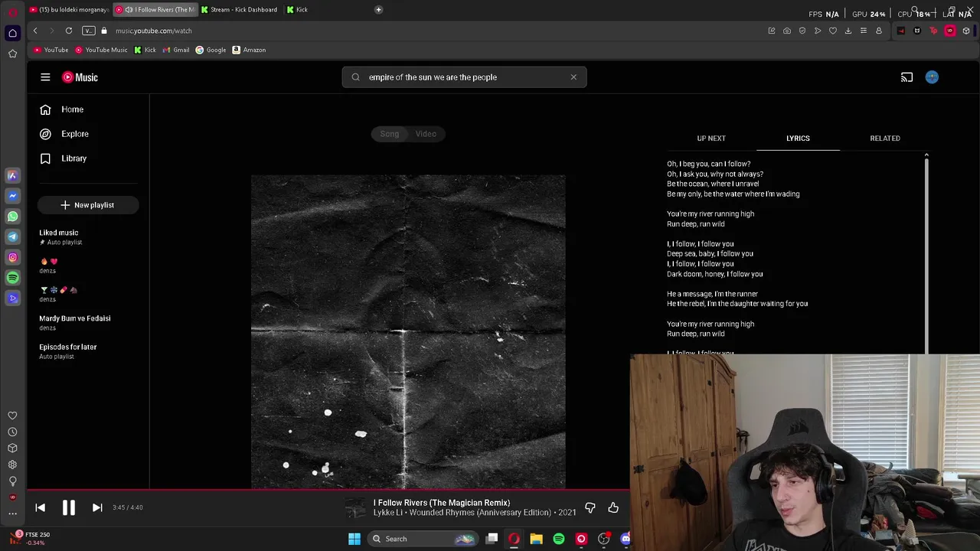
Task: Open Opera easy setup sliders icon
Action: coord(864,31)
